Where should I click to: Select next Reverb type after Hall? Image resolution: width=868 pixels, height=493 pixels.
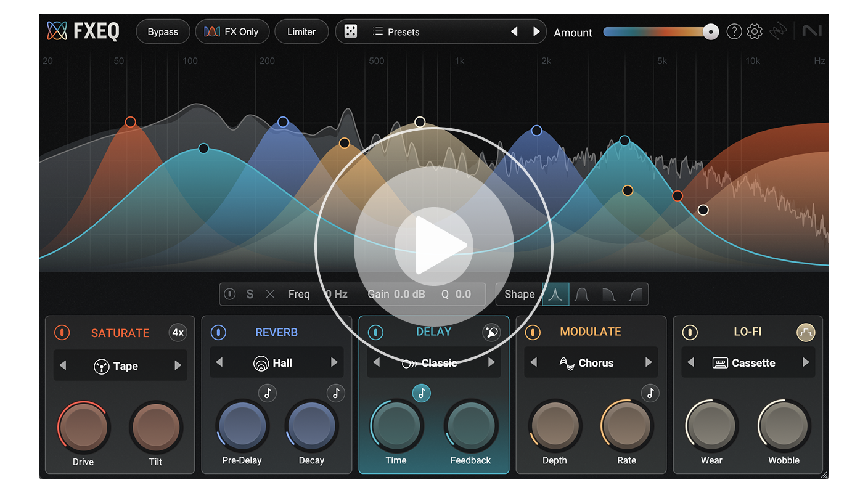coord(334,362)
